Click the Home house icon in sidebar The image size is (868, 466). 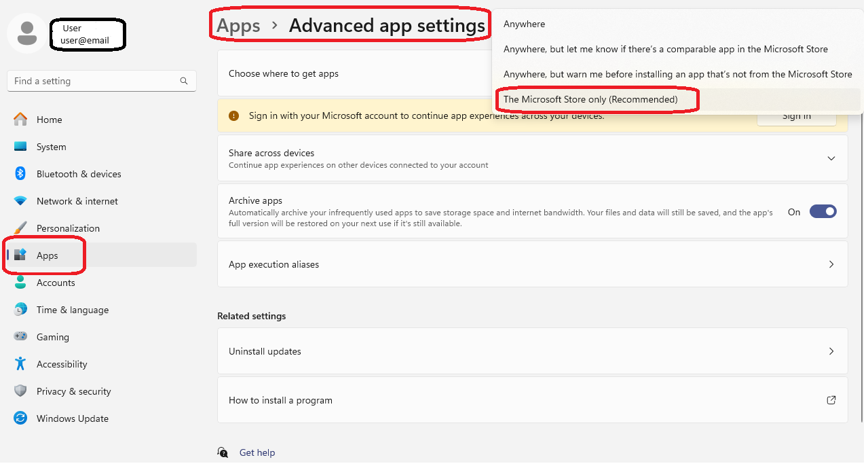click(x=20, y=120)
